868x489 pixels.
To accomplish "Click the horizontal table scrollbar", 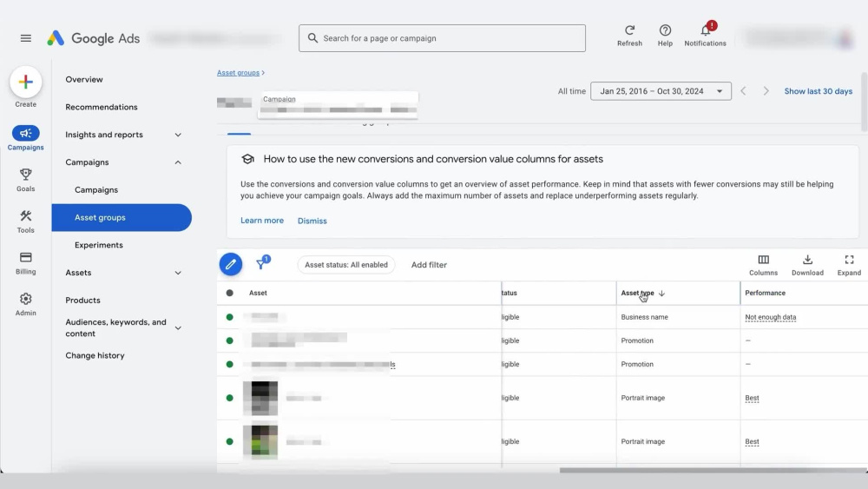I will pos(713,470).
